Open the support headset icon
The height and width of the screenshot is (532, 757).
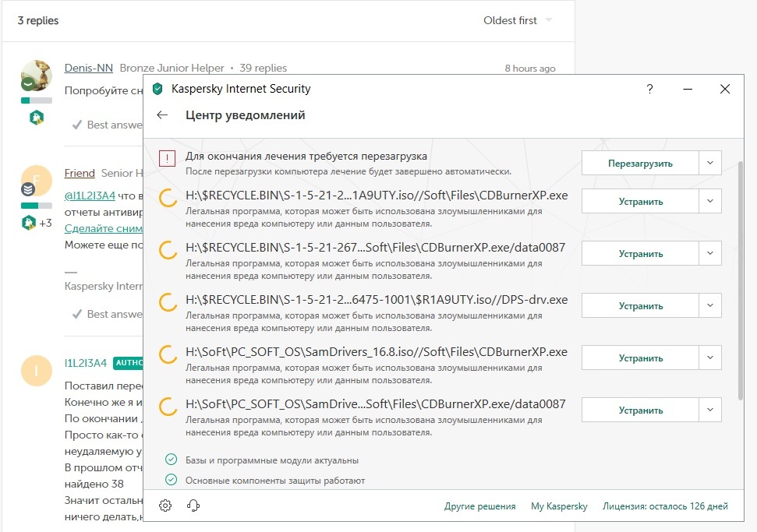(193, 506)
